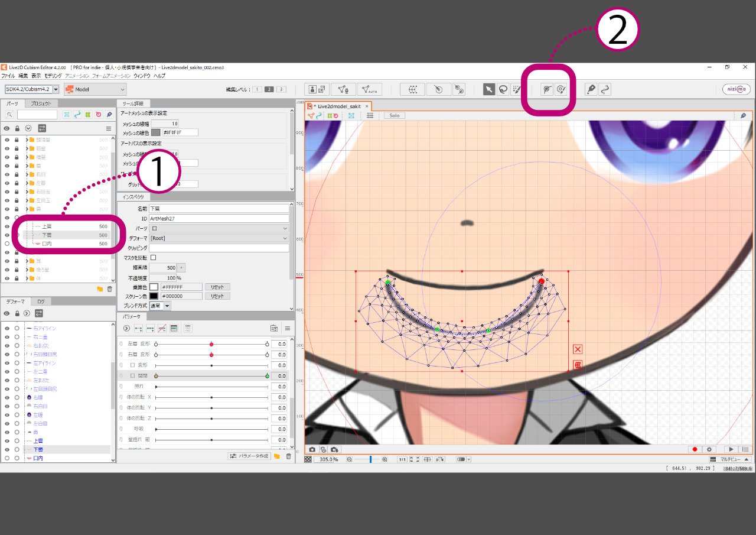
Task: Reset the 乗算色 multiply color
Action: (x=217, y=287)
